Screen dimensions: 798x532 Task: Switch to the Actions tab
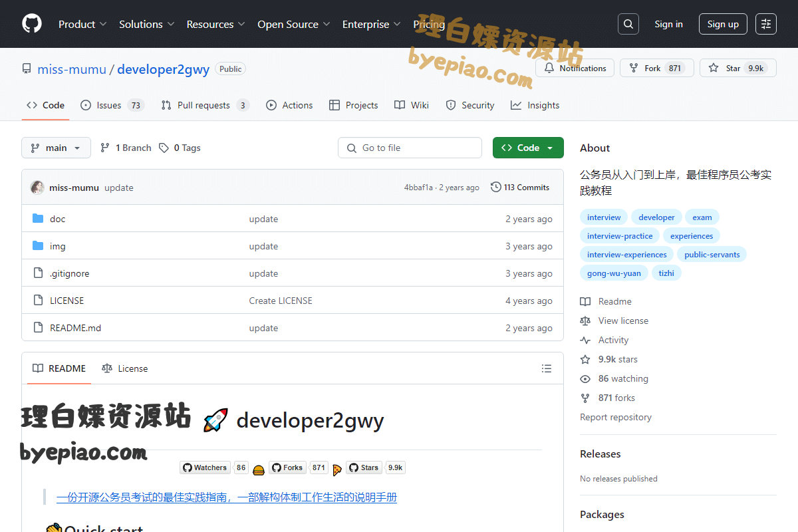[x=289, y=105]
